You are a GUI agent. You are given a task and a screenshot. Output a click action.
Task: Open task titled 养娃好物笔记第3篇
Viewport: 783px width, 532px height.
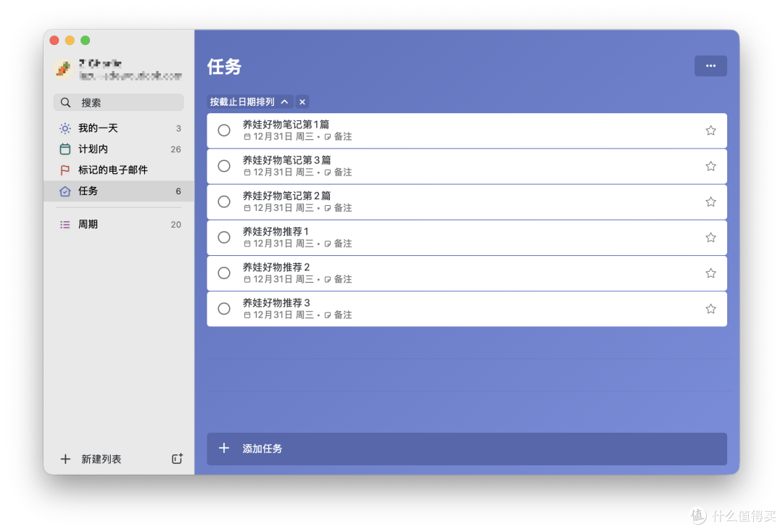point(467,166)
